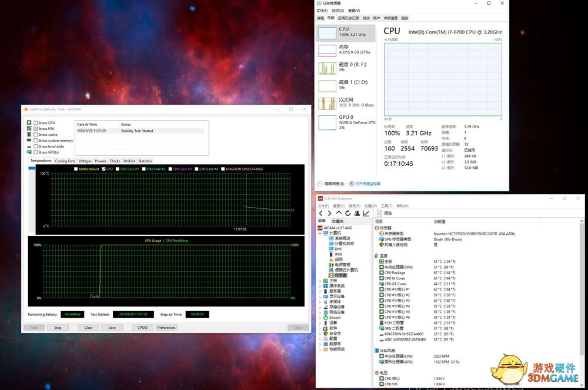The image size is (588, 390).
Task: Click the forward arrow in AIDA64 toolbar
Action: 330,214
